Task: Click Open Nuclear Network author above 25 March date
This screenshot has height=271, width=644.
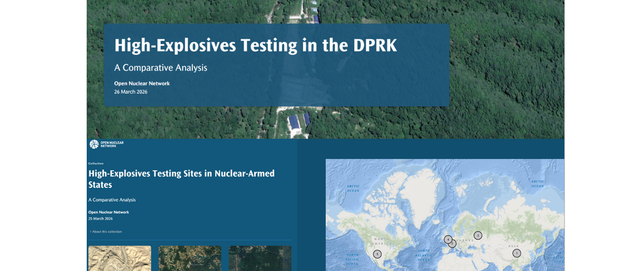Action: (109, 212)
